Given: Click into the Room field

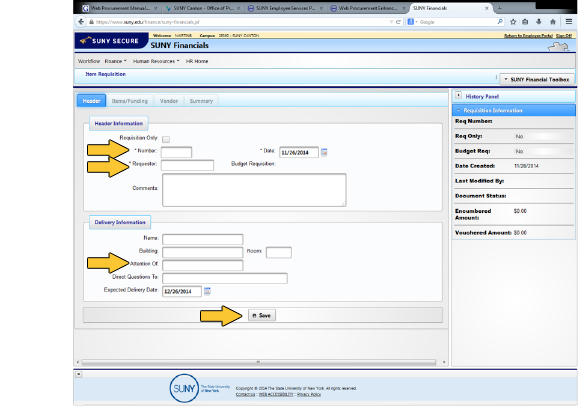Looking at the screenshot, I should coord(279,252).
